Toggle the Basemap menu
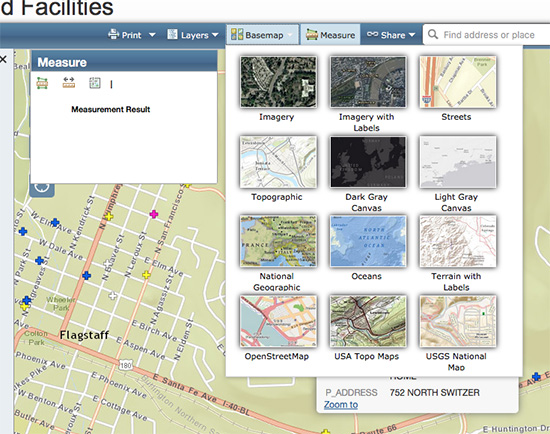 tap(262, 34)
